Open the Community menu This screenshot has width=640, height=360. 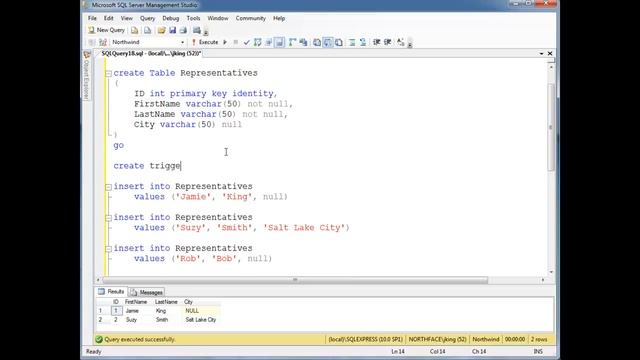[251, 18]
